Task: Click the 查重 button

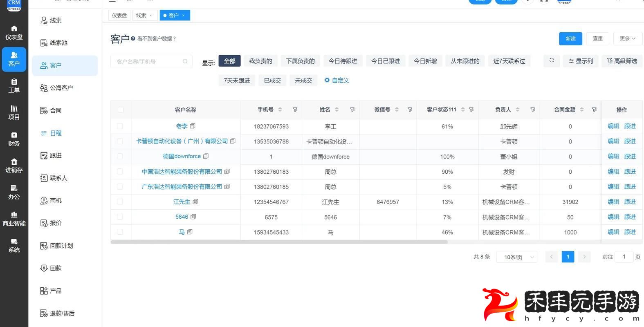Action: point(598,38)
